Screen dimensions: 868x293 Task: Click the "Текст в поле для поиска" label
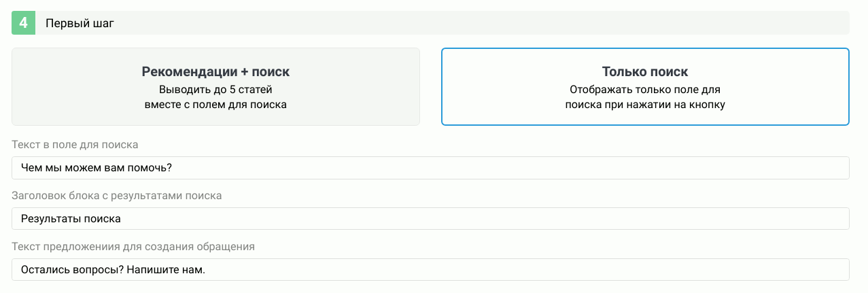coord(75,145)
